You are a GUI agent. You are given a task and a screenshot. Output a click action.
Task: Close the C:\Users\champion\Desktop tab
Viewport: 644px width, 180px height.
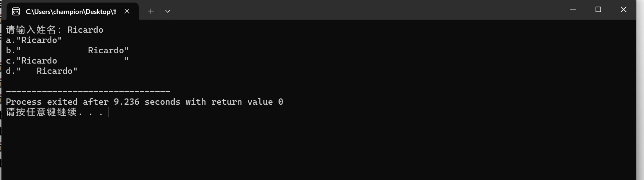coord(127,11)
